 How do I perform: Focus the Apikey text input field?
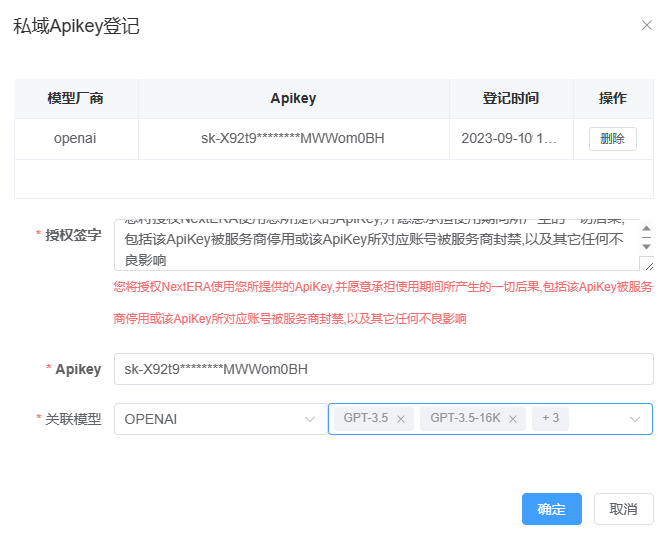coord(383,369)
